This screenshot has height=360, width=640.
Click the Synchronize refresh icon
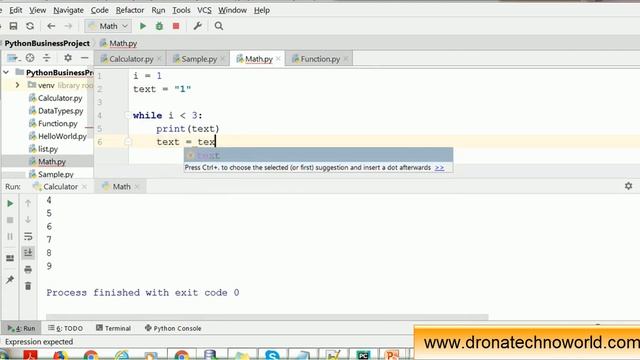point(30,26)
